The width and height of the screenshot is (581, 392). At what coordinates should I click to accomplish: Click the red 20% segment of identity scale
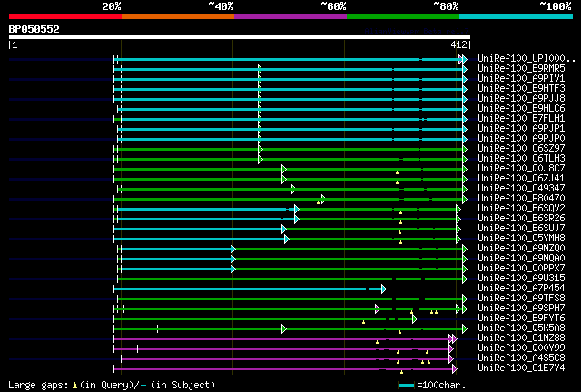point(65,16)
